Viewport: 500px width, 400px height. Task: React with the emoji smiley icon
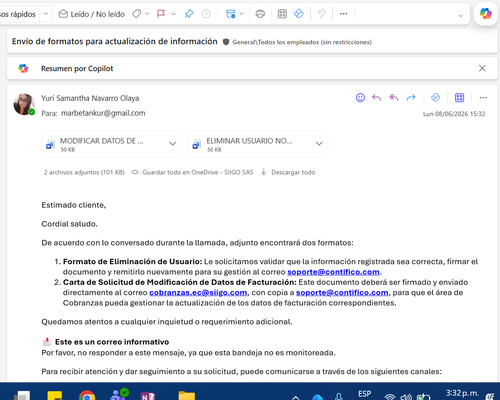pyautogui.click(x=360, y=98)
